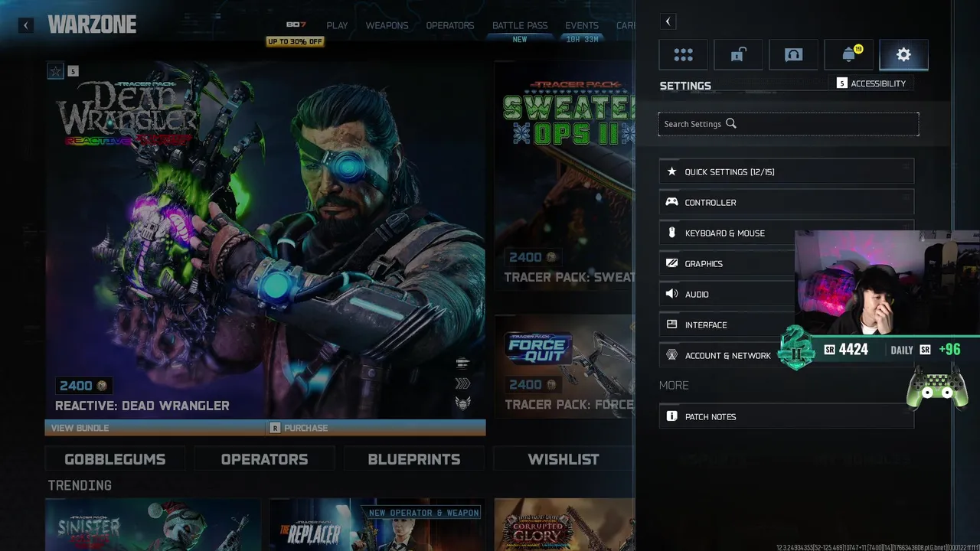This screenshot has height=551, width=980.
Task: Select the settings gear icon tab
Action: tap(903, 55)
